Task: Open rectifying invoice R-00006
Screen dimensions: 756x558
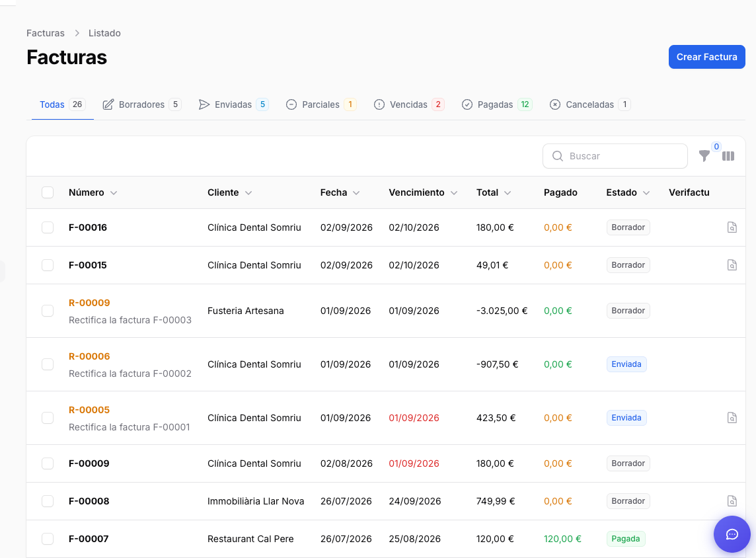Action: 89,356
